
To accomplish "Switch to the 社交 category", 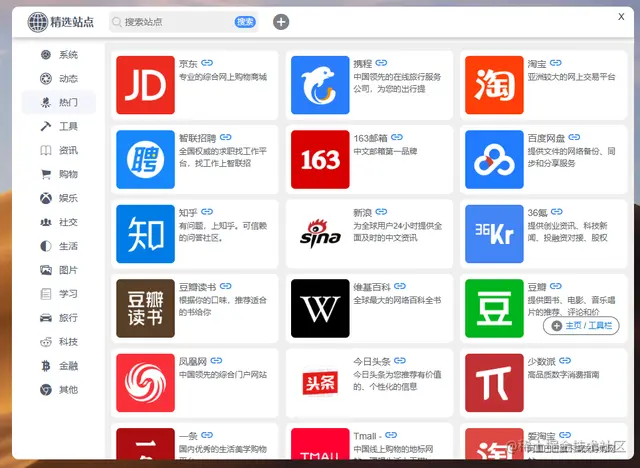I will click(59, 222).
